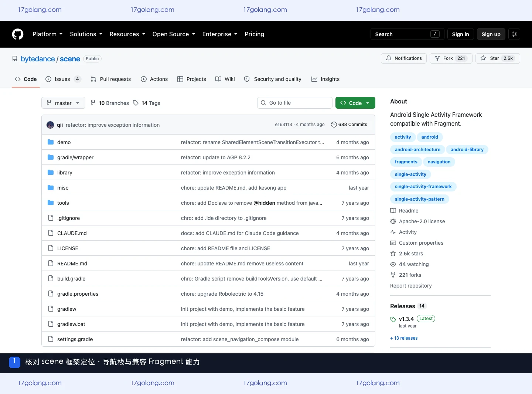This screenshot has width=532, height=394.
Task: Click Report repository link
Action: point(411,286)
